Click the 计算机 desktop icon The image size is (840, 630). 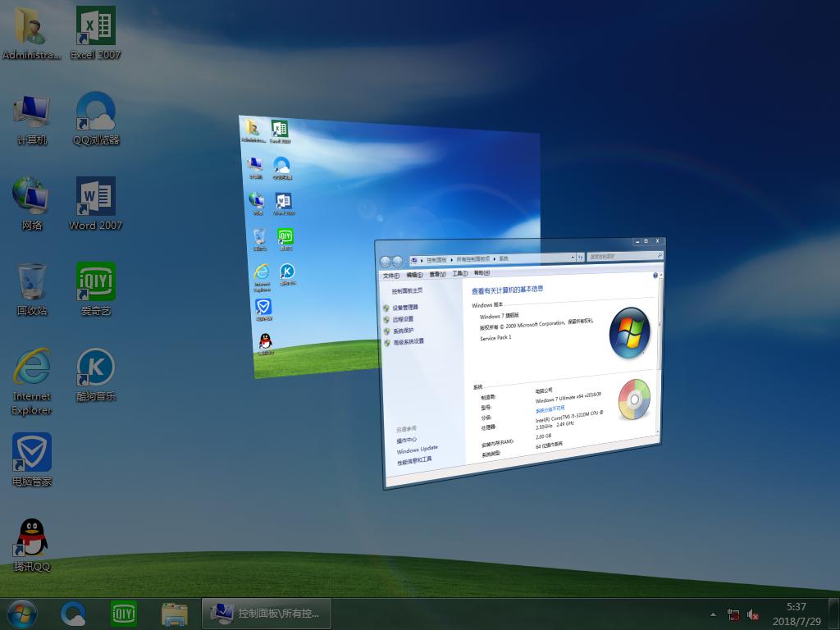coord(32,116)
